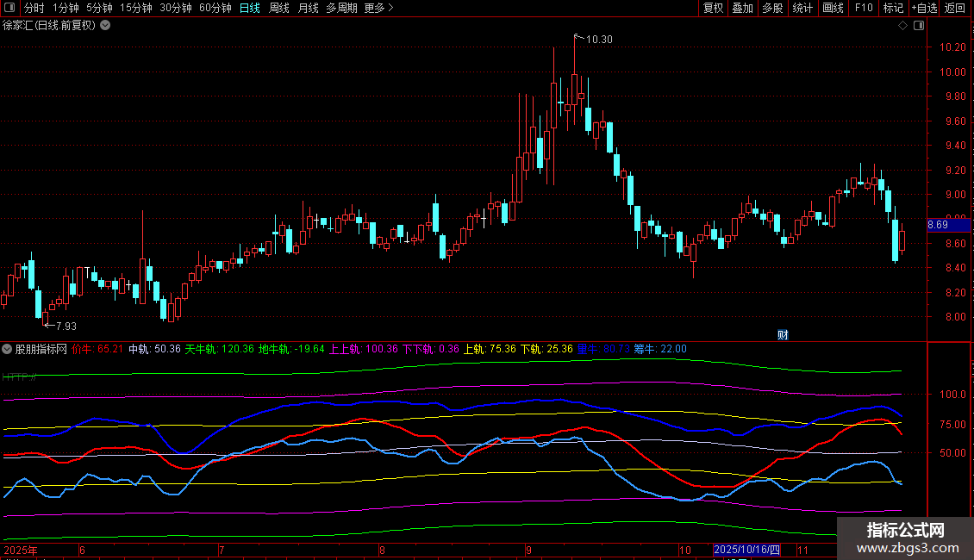Open the 多周期 multi-period view
This screenshot has height=560, width=974.
[x=341, y=9]
